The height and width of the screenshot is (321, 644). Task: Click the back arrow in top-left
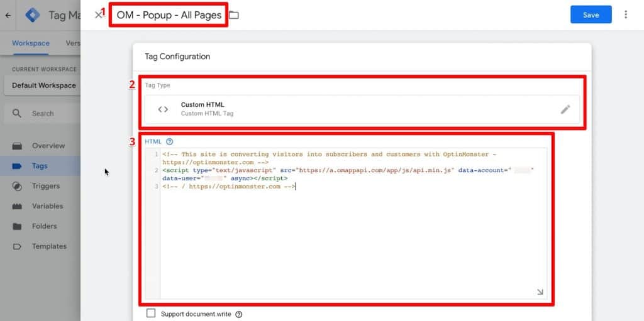tap(8, 16)
